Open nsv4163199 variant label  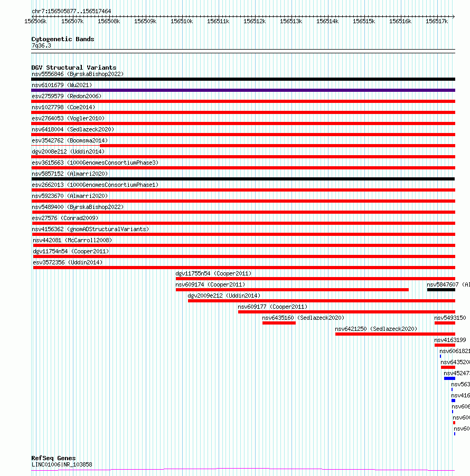450,340
